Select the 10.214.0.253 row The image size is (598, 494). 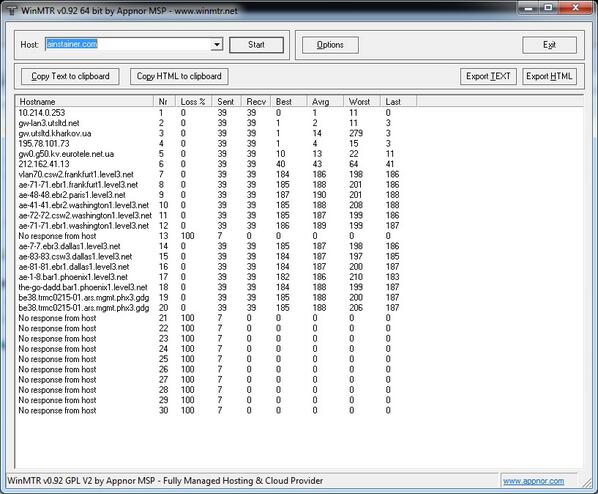(x=216, y=113)
